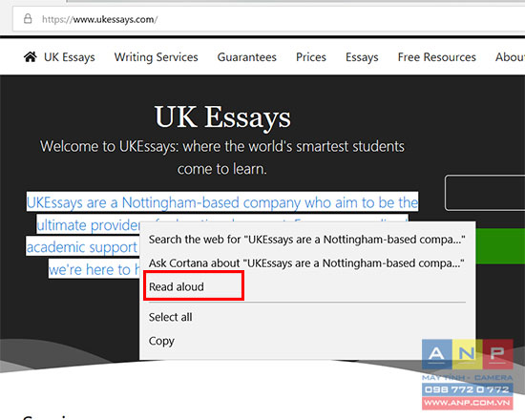Screen dimensions: 525x420
Task: Choose Search the web for selected text
Action: click(x=307, y=240)
